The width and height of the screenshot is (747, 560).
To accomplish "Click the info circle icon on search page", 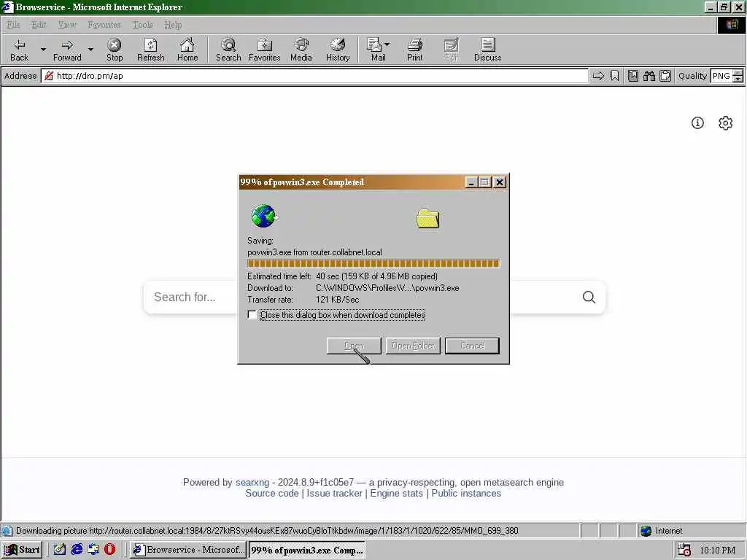I will point(697,122).
